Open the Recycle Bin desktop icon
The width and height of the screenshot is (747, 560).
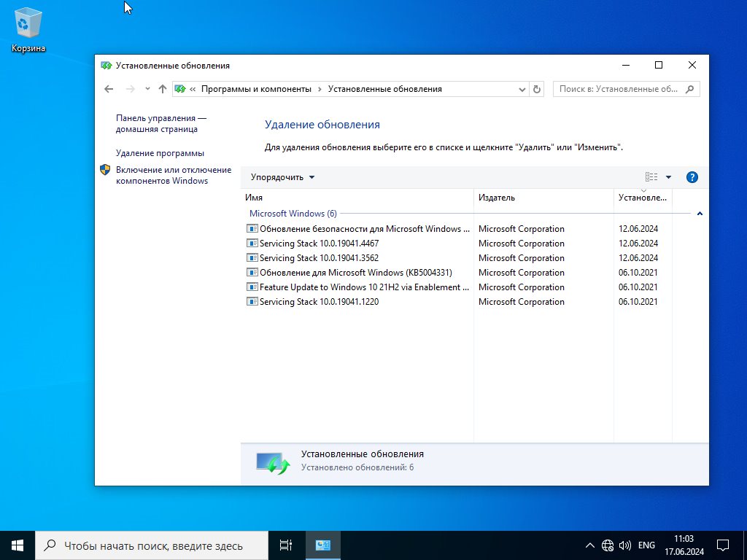[28, 30]
